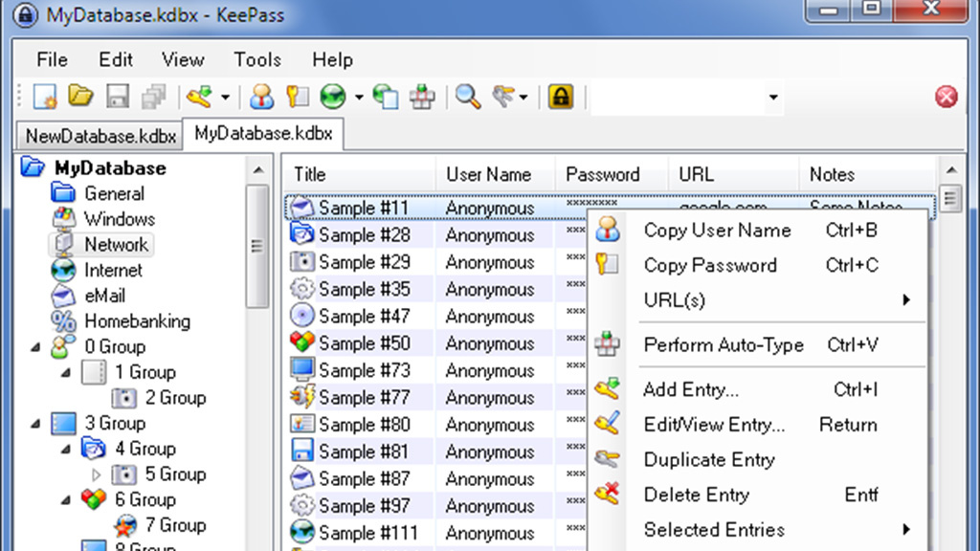Sort entries by Notes column header
The image size is (980, 551).
coord(867,174)
